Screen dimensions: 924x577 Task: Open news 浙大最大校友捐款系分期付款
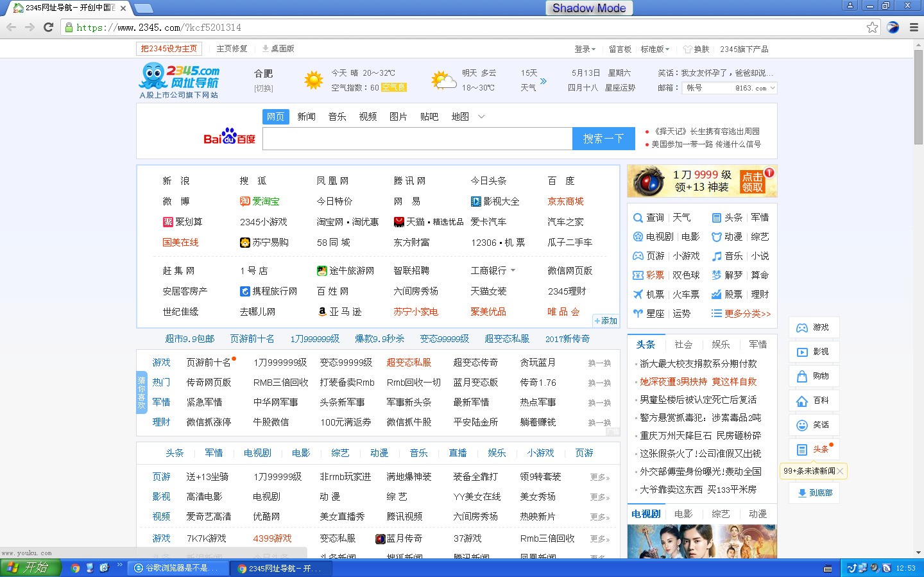(x=698, y=363)
